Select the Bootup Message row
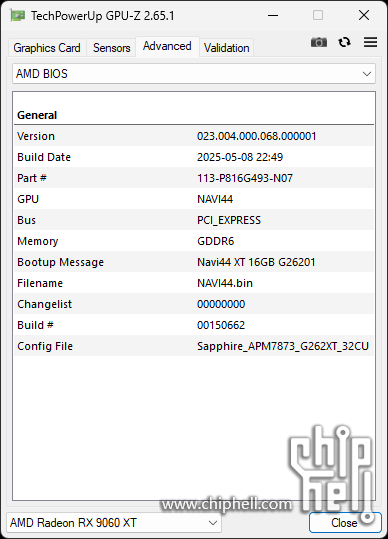Image resolution: width=388 pixels, height=539 pixels. 194,262
